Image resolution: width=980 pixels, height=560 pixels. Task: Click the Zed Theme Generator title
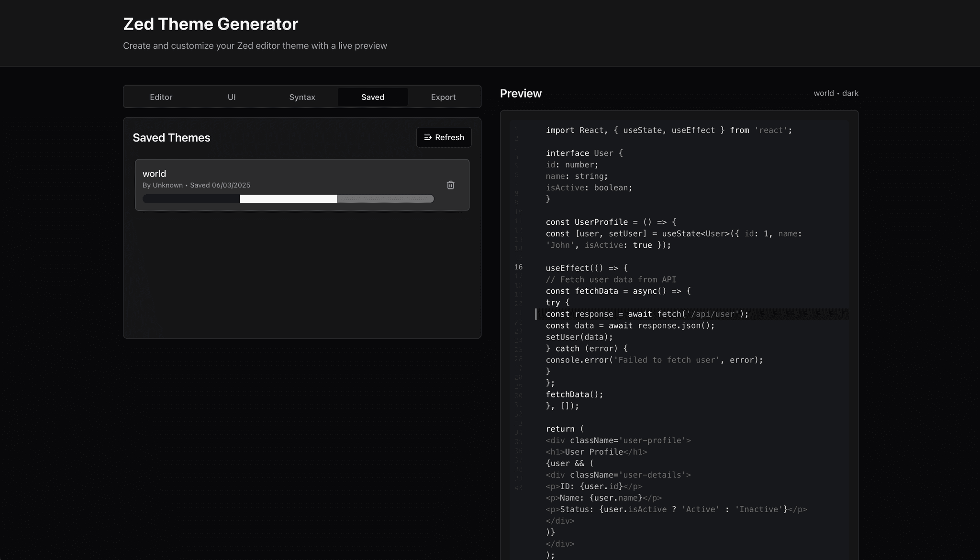coord(211,24)
